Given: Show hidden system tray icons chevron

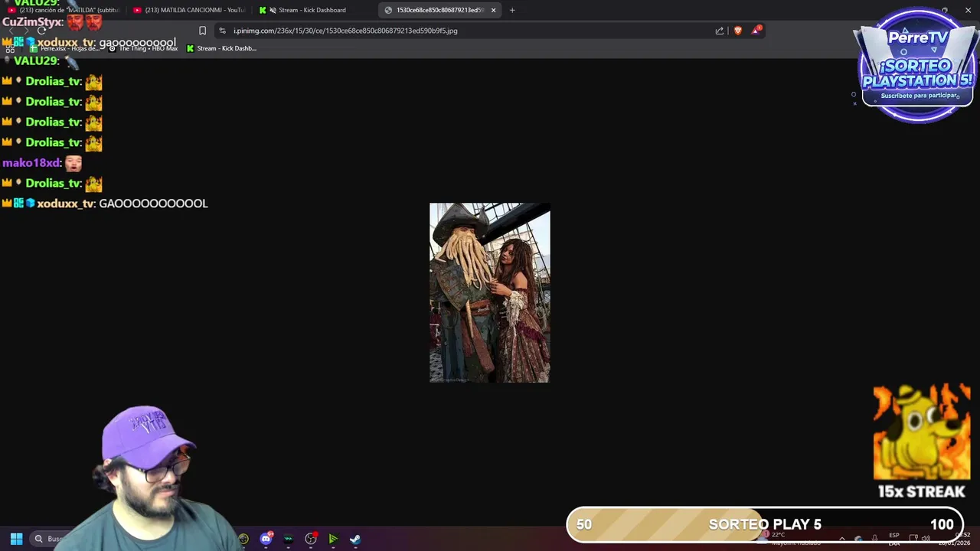Looking at the screenshot, I should [842, 539].
